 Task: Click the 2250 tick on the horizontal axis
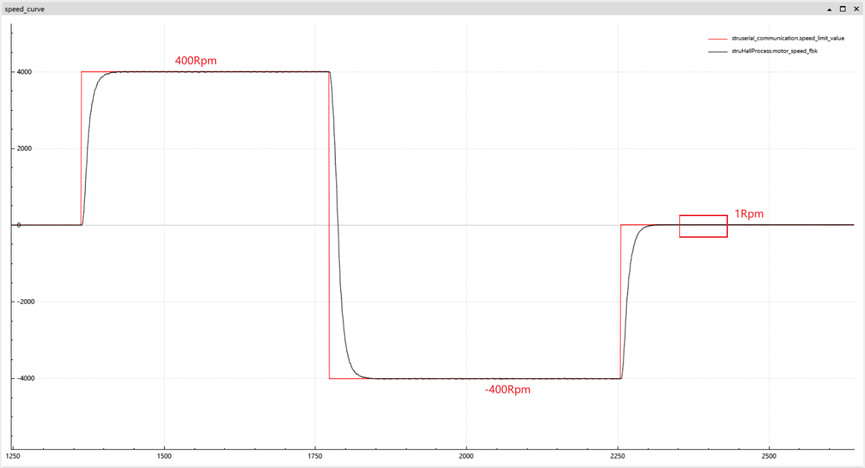click(618, 456)
